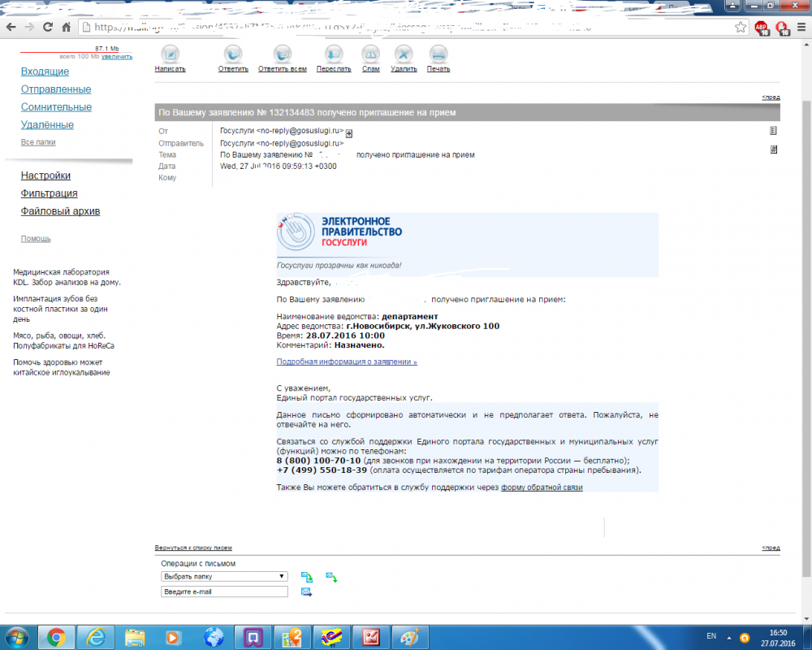Open the Входящие folder
This screenshot has width=812, height=650.
45,71
